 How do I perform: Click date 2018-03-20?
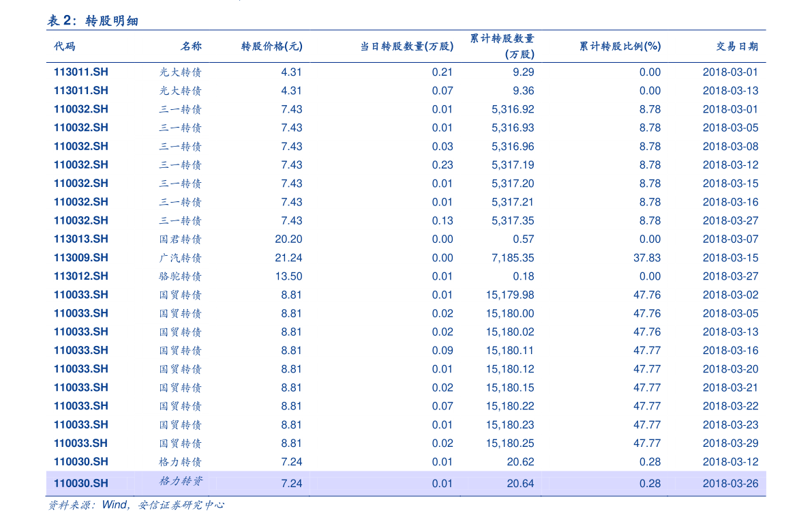[x=730, y=369]
